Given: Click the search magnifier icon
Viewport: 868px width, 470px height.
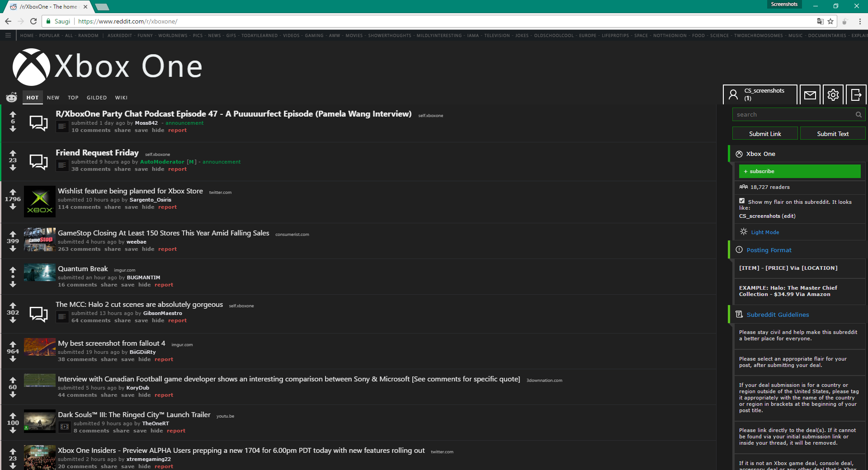Looking at the screenshot, I should [859, 115].
